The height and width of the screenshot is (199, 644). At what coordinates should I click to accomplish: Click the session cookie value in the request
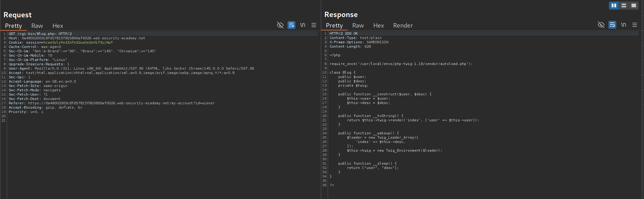coord(78,42)
